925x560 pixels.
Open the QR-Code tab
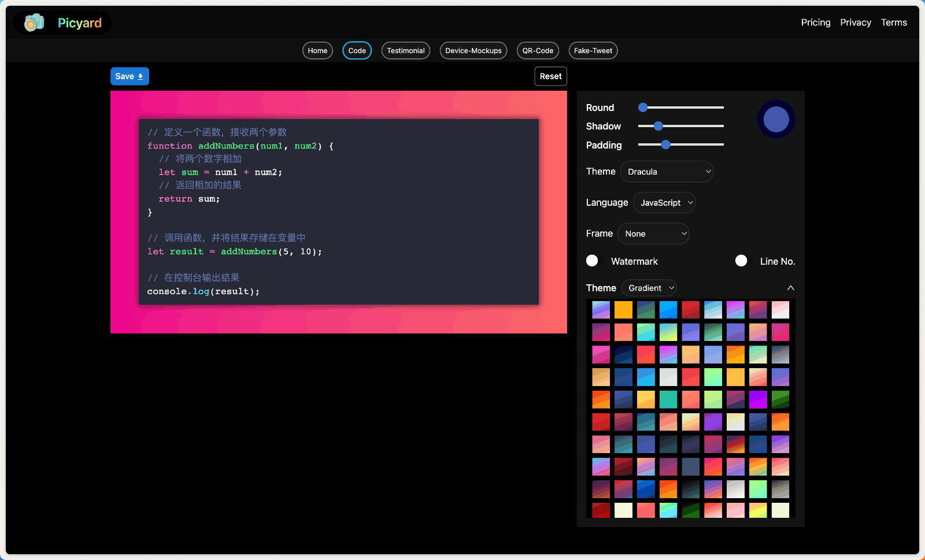(538, 51)
